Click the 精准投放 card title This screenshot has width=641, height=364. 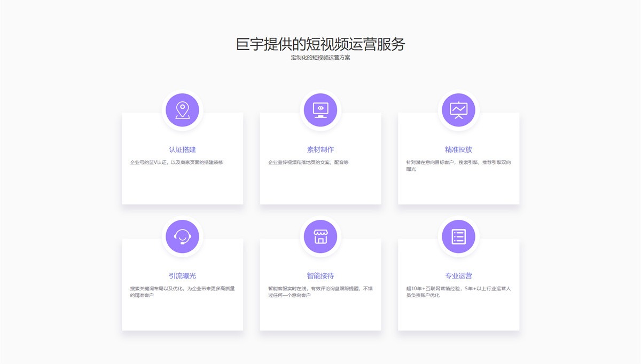(x=458, y=149)
